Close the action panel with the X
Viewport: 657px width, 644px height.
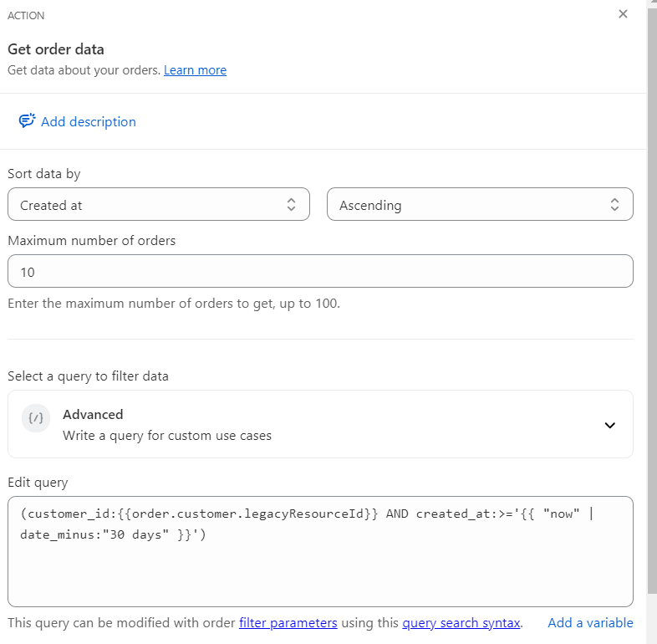pyautogui.click(x=623, y=14)
